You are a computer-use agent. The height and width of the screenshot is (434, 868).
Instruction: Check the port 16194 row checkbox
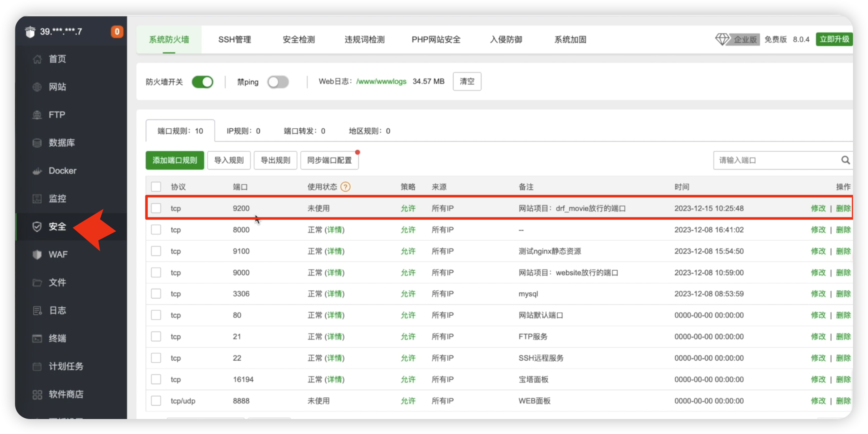(x=156, y=379)
